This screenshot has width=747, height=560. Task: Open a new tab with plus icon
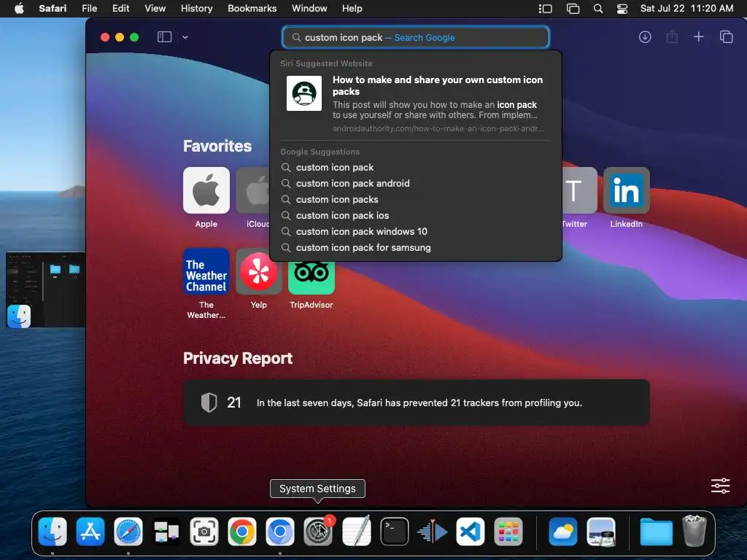tap(698, 36)
